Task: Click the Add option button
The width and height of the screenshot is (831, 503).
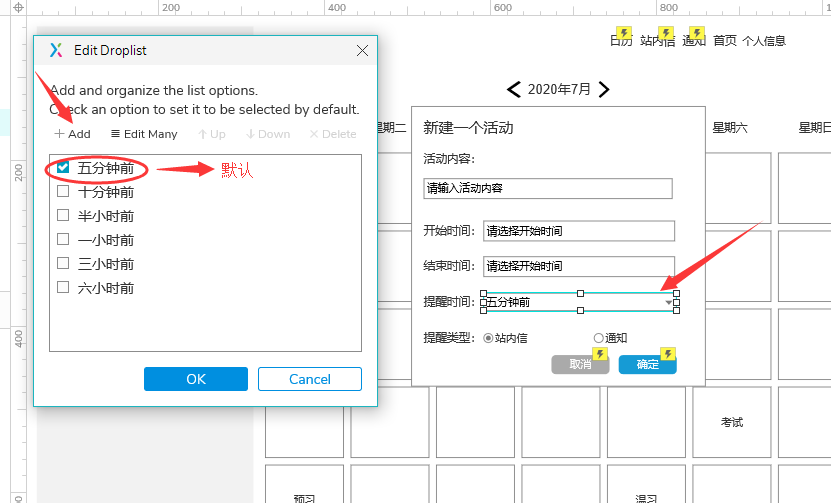Action: coord(73,134)
